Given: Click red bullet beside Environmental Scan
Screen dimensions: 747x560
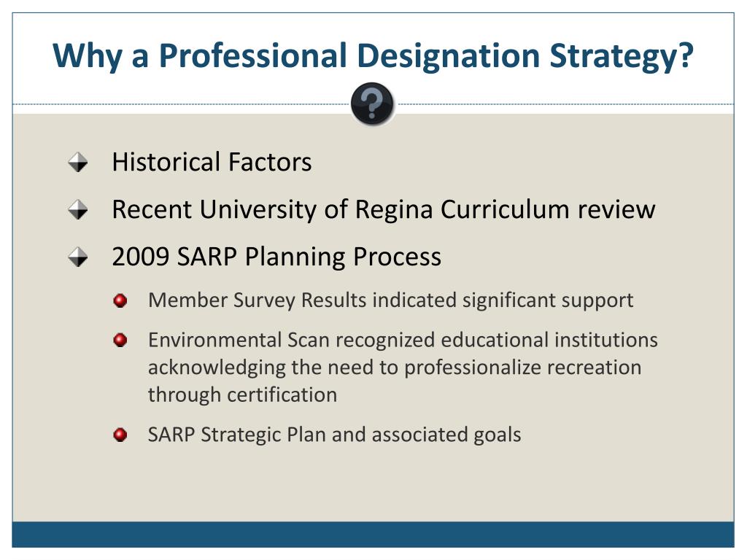Looking at the screenshot, I should coord(120,340).
